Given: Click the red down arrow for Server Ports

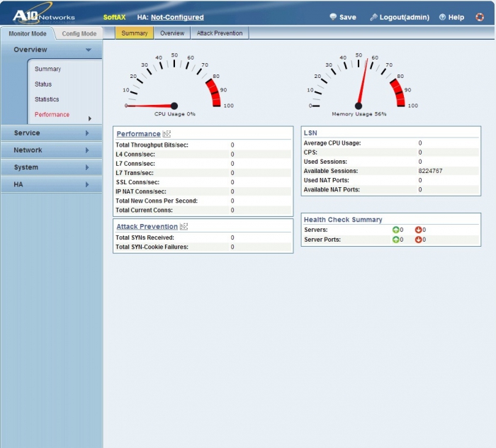Looking at the screenshot, I should (418, 240).
